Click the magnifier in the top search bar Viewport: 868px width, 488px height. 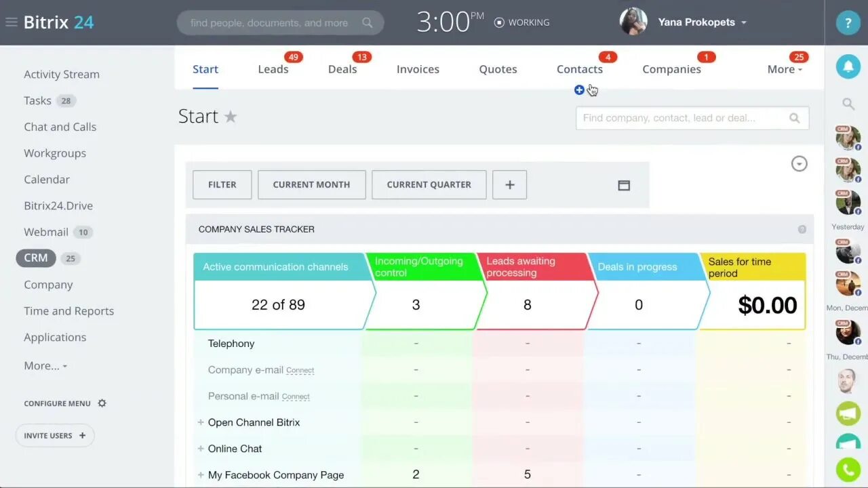pyautogui.click(x=368, y=22)
